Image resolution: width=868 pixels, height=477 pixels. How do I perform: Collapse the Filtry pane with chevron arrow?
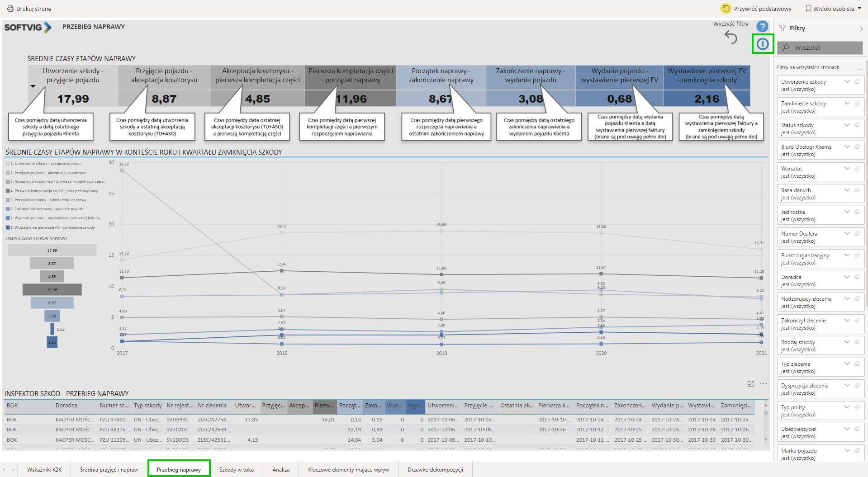click(861, 28)
